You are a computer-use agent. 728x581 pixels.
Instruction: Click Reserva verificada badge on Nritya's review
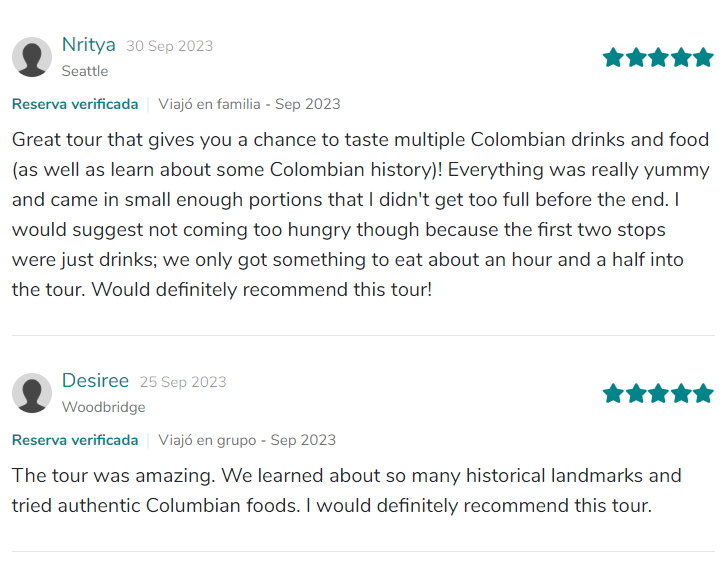click(75, 104)
